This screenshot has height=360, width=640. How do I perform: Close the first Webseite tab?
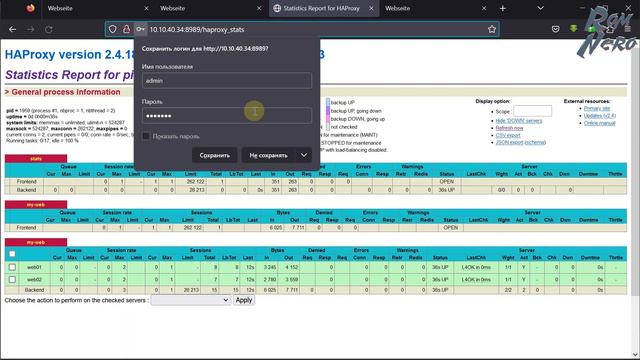click(x=146, y=8)
